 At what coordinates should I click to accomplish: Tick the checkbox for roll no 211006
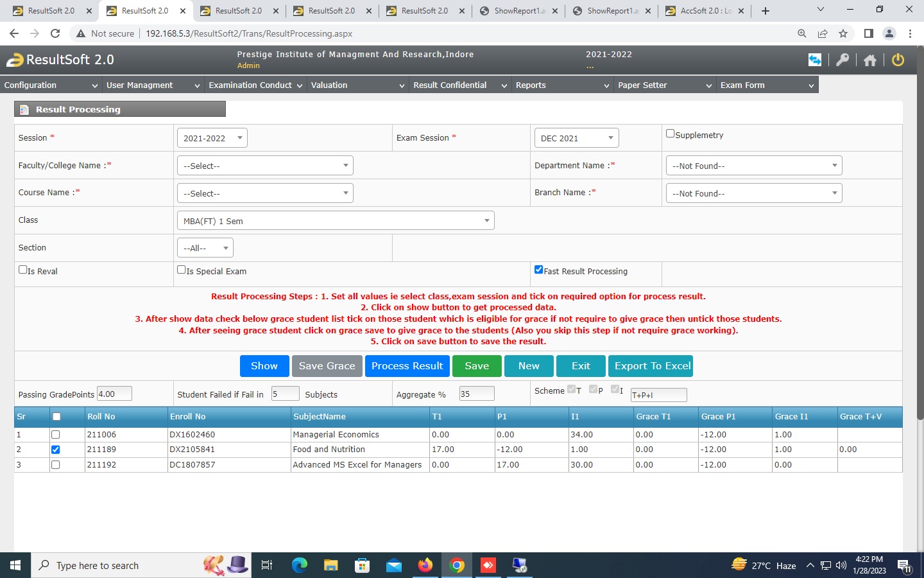coord(56,435)
